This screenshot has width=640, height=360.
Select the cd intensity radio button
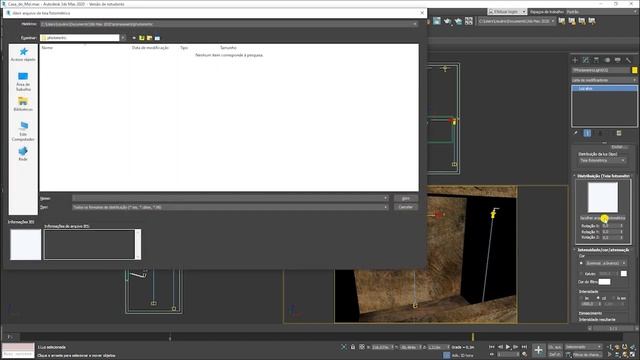point(599,298)
